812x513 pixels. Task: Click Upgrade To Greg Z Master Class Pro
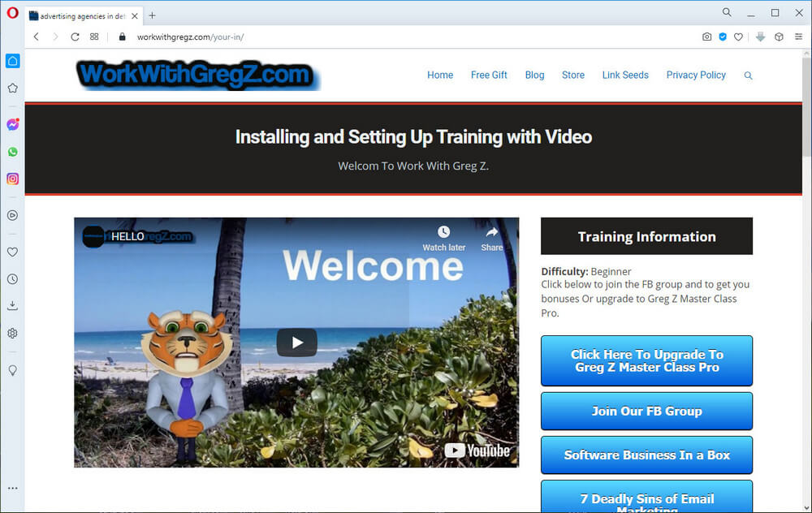(647, 361)
